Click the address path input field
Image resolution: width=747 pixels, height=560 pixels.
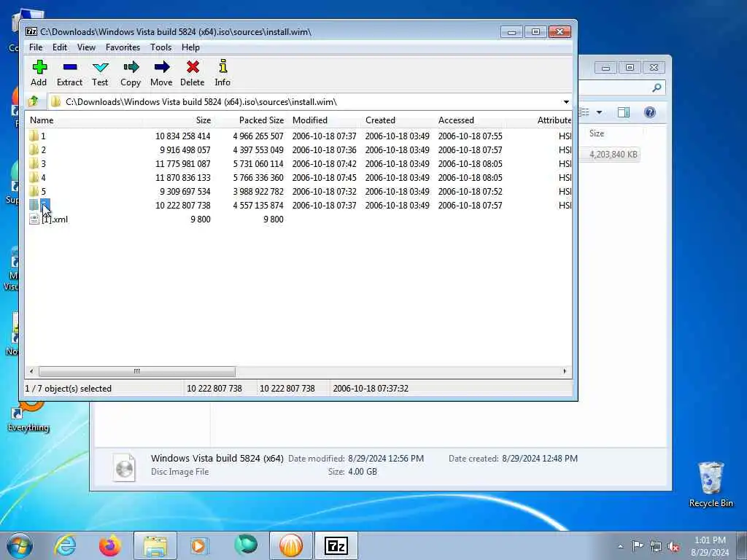click(x=305, y=102)
